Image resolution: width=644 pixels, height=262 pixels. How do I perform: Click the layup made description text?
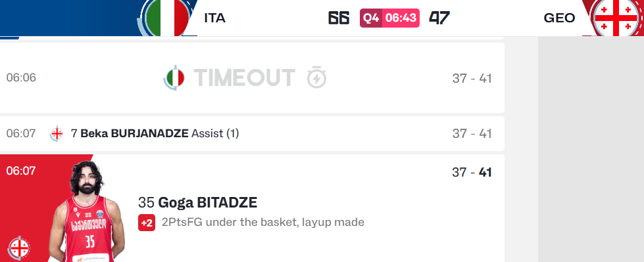[x=263, y=222]
